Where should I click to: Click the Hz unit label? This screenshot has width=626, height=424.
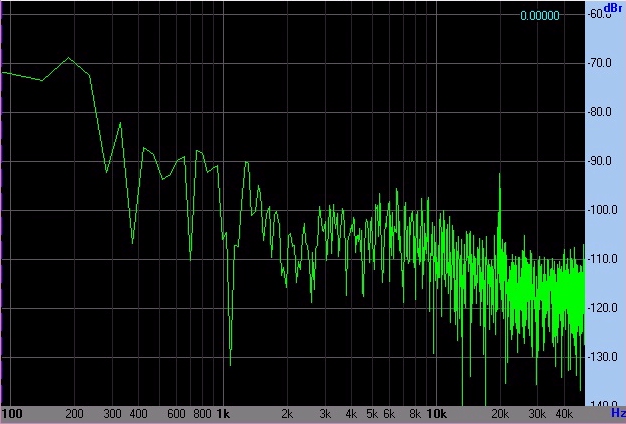[618, 413]
